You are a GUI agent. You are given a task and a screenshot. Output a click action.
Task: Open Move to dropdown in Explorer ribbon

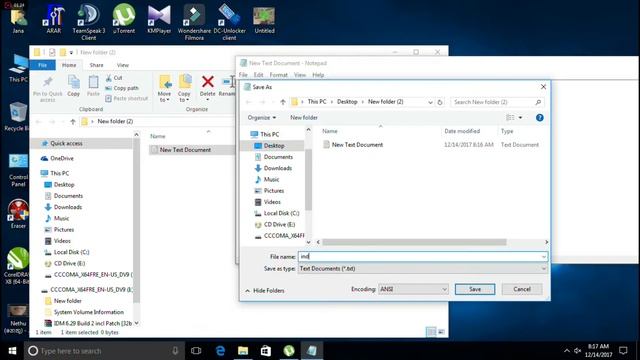click(x=164, y=88)
